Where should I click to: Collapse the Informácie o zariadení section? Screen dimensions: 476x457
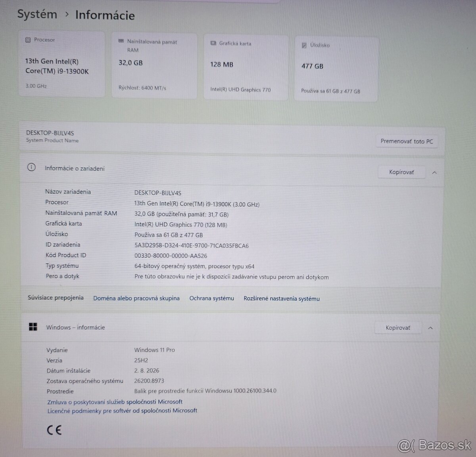pyautogui.click(x=434, y=173)
